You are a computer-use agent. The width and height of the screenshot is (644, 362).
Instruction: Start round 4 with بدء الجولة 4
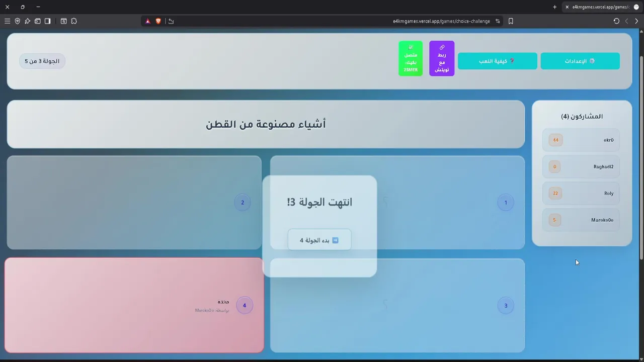click(x=319, y=240)
